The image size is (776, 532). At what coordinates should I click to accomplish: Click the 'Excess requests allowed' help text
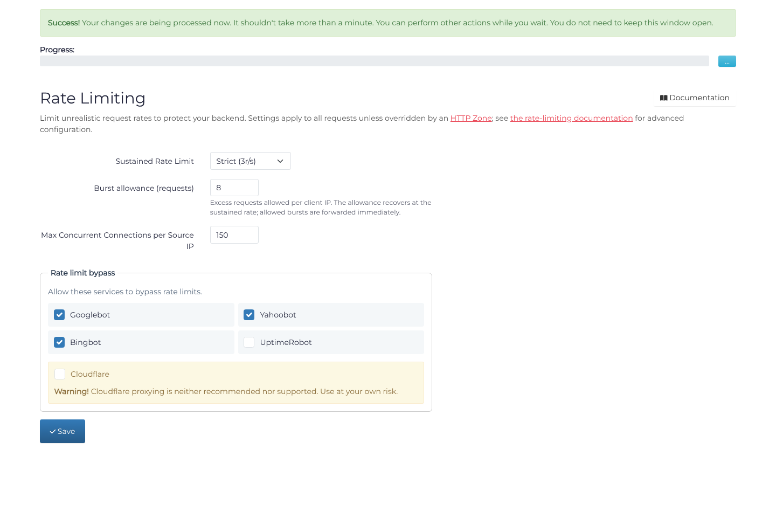pyautogui.click(x=321, y=208)
